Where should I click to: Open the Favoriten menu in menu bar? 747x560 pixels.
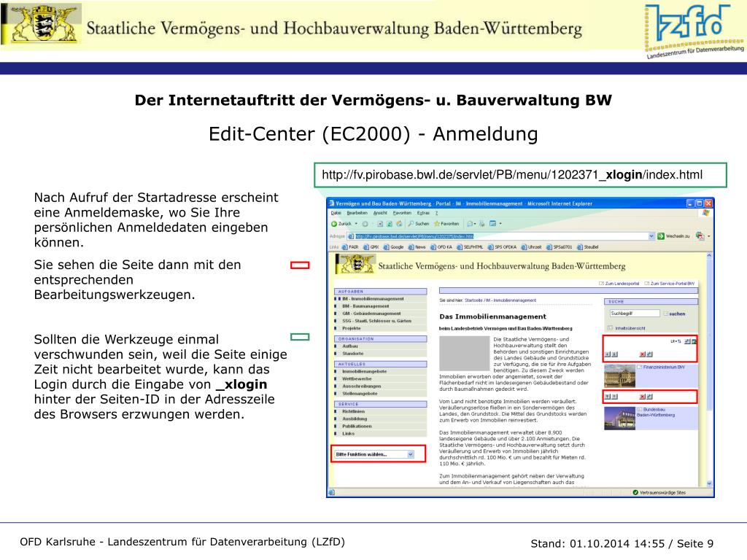coord(403,212)
